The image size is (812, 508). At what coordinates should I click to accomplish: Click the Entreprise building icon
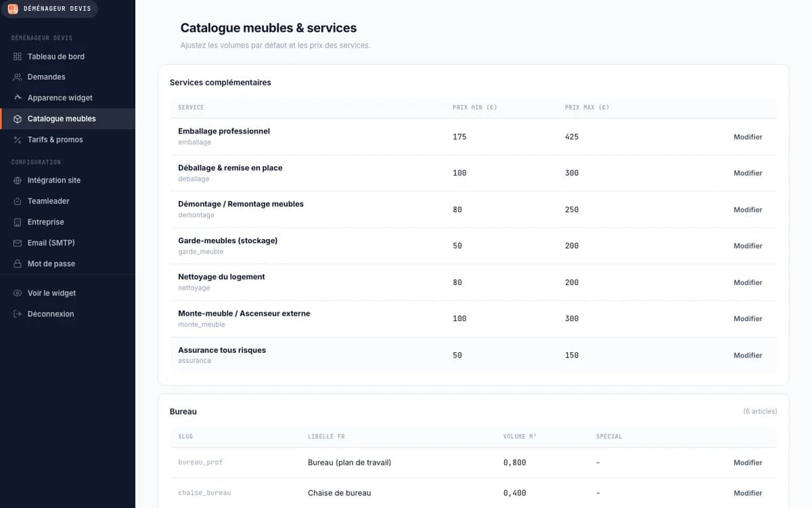coord(18,222)
